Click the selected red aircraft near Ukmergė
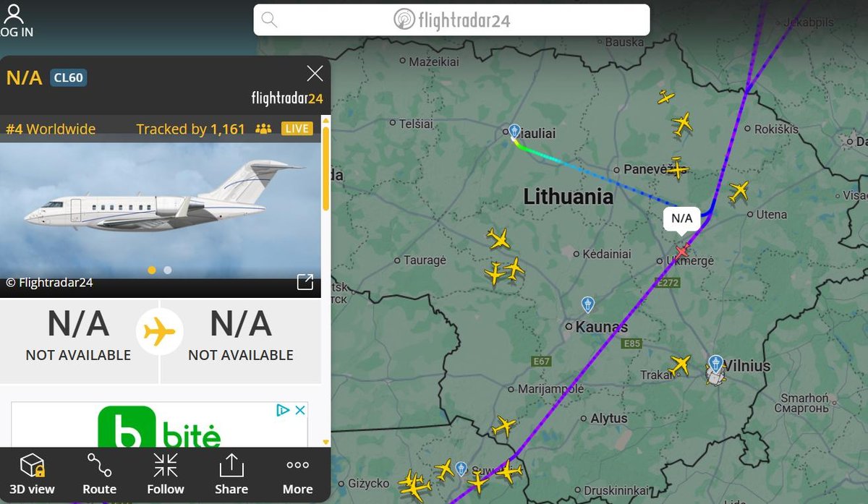This screenshot has height=504, width=868. (681, 251)
